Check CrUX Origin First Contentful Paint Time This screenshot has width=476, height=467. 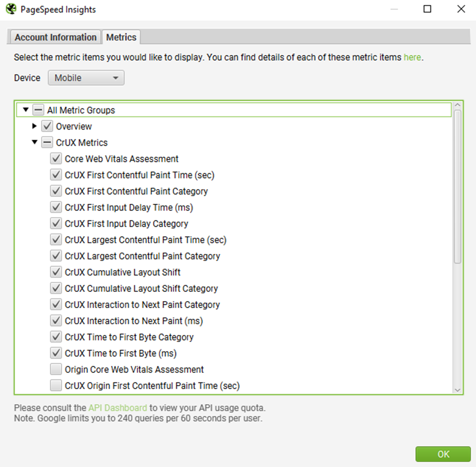tap(56, 386)
